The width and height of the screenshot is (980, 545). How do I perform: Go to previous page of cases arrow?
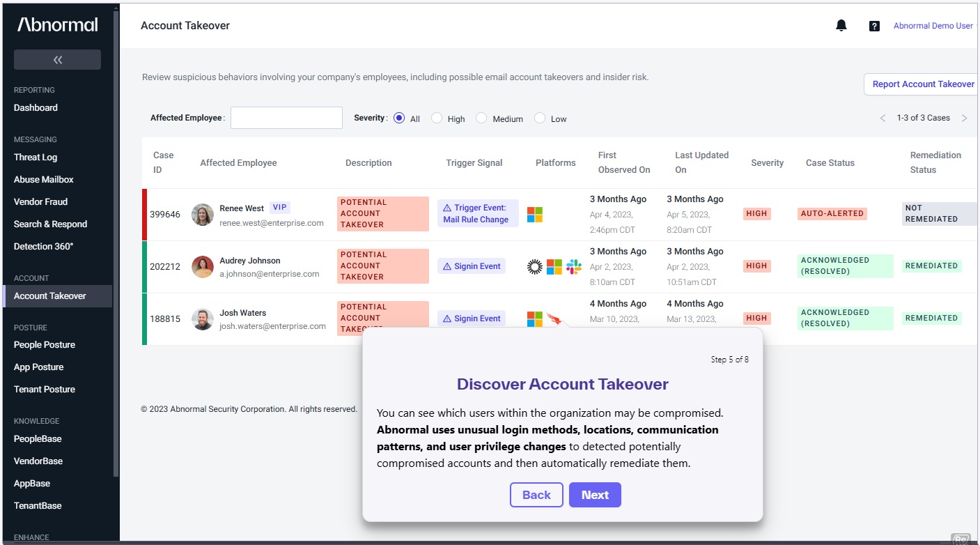point(882,118)
